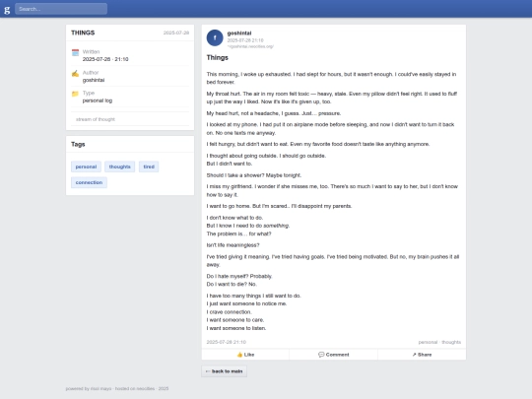Click the calendar icon beside Written
Screen dimensions: 532x399
click(x=75, y=52)
